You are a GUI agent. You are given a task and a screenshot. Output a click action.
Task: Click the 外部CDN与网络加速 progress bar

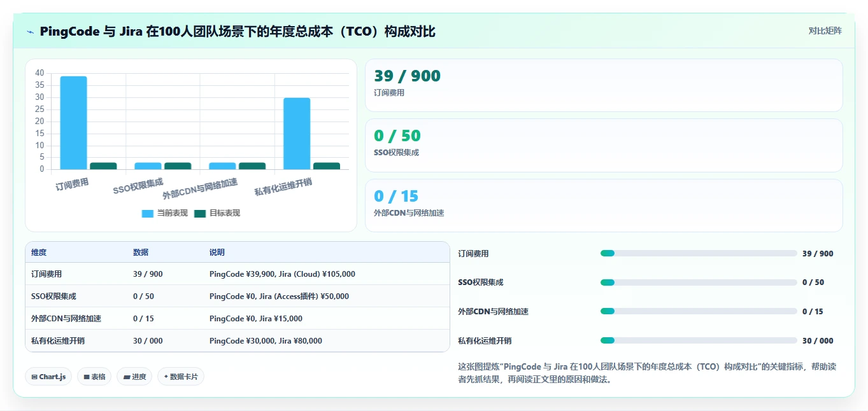[699, 311]
